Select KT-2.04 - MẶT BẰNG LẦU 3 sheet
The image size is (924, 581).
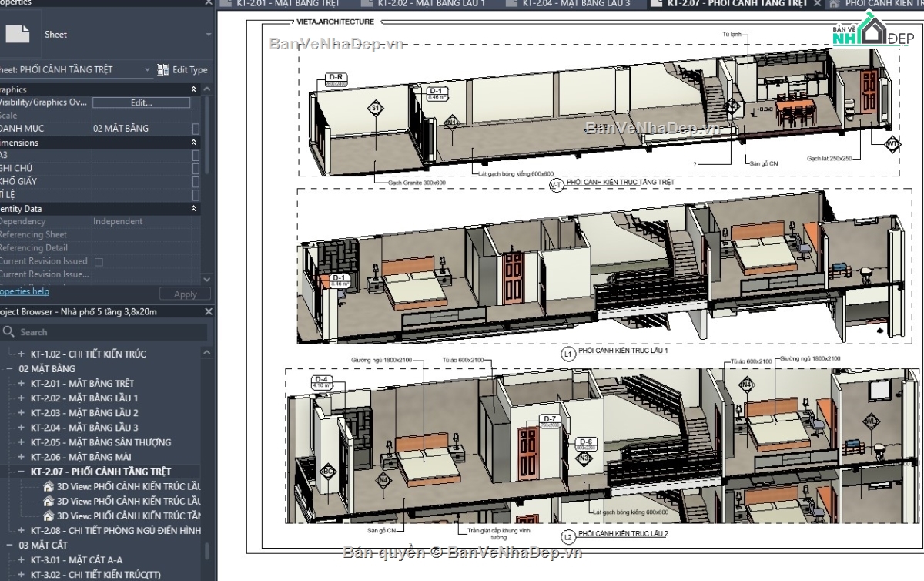[x=84, y=427]
